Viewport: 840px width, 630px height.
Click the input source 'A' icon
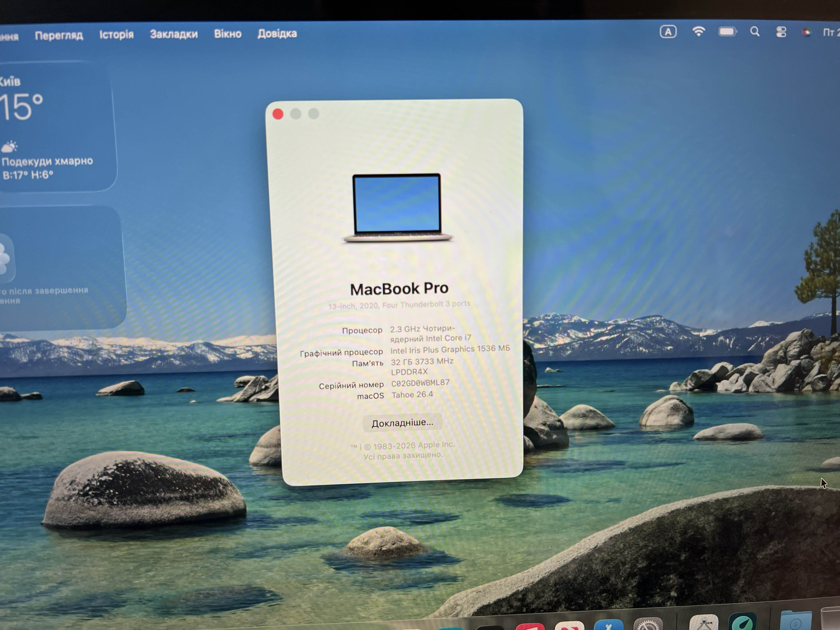[x=668, y=32]
